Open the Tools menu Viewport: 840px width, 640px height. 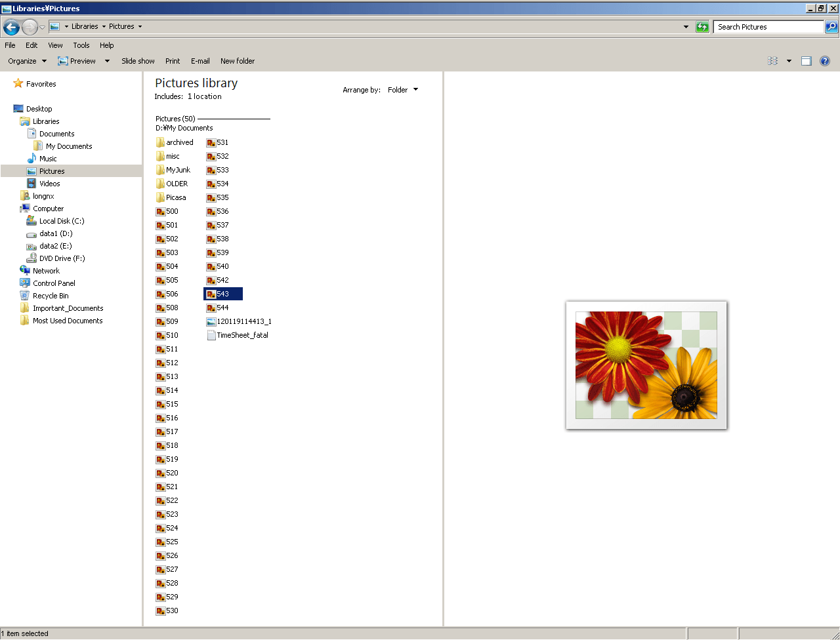[x=81, y=45]
